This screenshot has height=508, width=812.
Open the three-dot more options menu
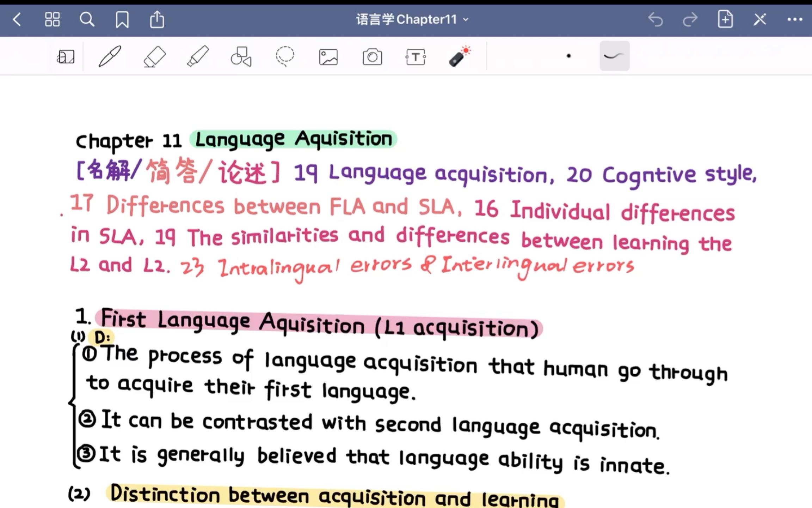(x=795, y=19)
